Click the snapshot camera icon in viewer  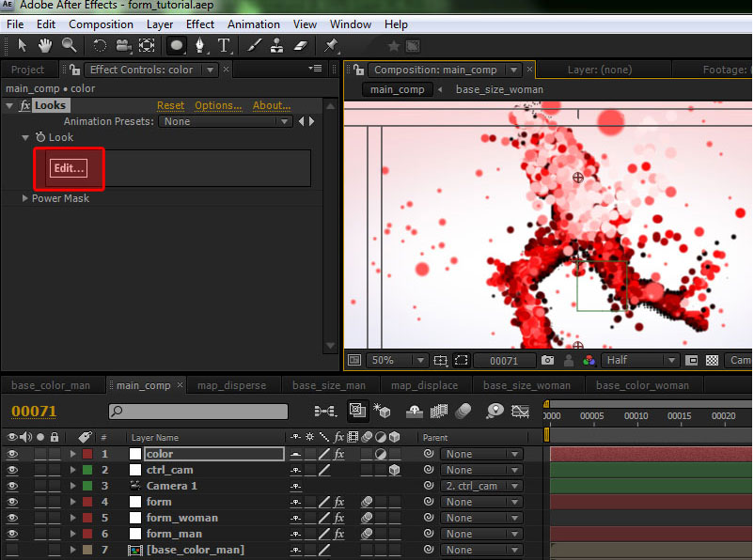[x=547, y=360]
